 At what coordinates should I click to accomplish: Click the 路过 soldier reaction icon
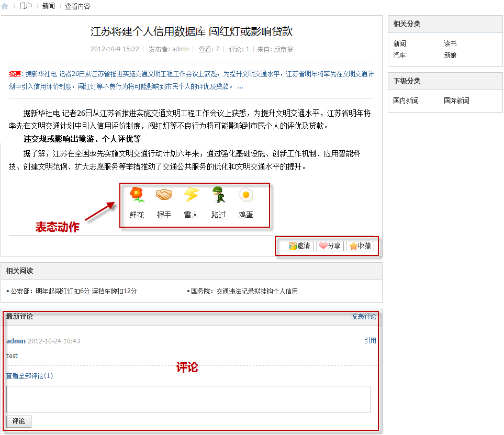click(x=219, y=195)
